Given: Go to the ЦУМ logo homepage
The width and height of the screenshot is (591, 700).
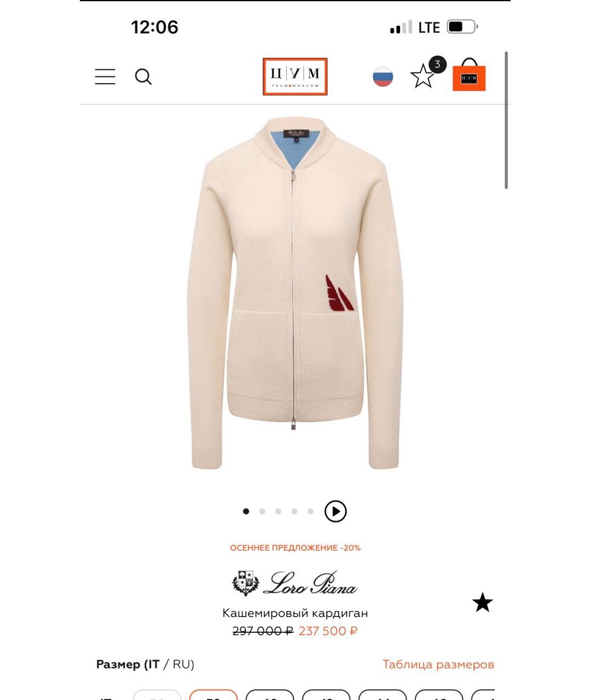Looking at the screenshot, I should tap(295, 77).
